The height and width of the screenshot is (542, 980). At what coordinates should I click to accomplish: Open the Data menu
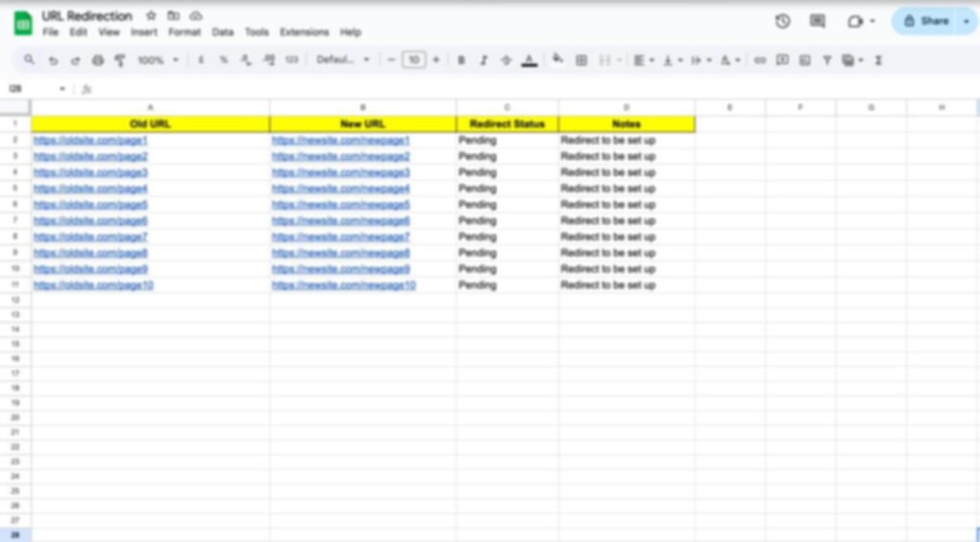[x=222, y=32]
